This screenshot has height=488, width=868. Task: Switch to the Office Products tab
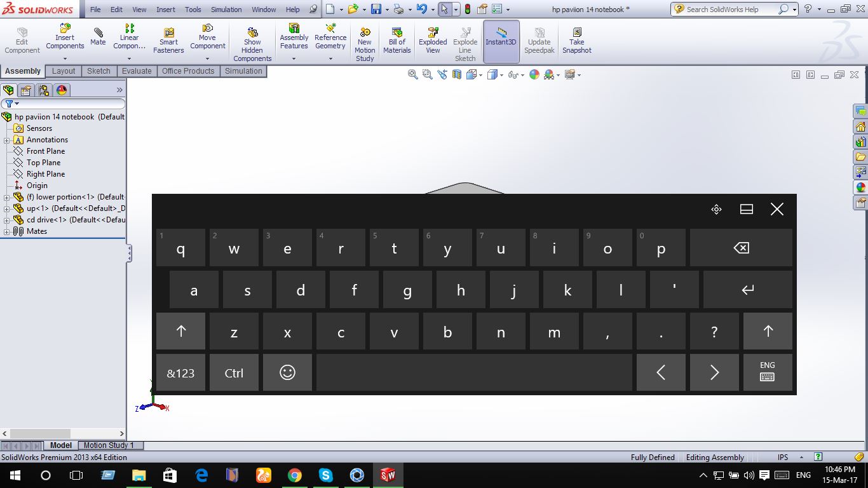pos(188,71)
